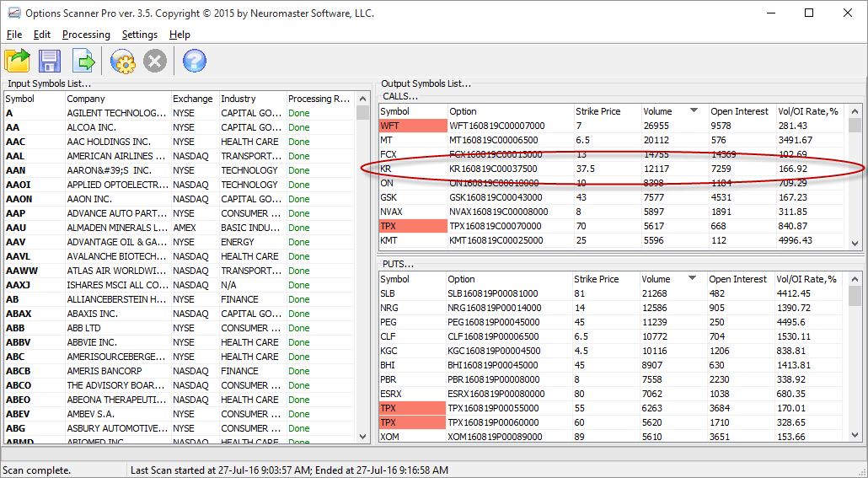Image resolution: width=868 pixels, height=478 pixels.
Task: Open help with the question mark icon
Action: pyautogui.click(x=195, y=61)
